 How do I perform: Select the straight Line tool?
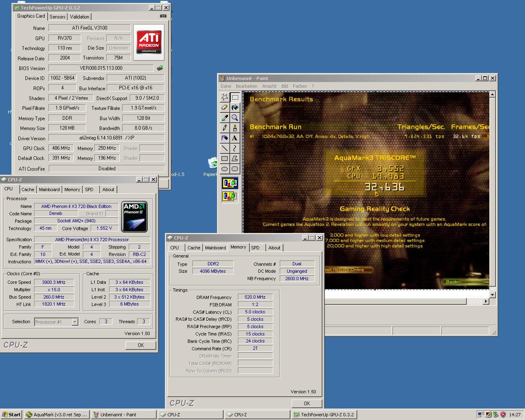pos(225,148)
